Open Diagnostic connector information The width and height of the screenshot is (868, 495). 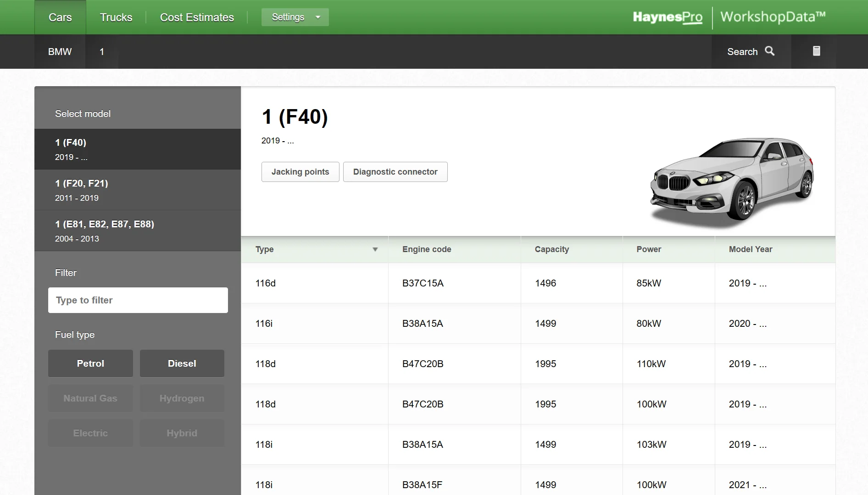[395, 172]
